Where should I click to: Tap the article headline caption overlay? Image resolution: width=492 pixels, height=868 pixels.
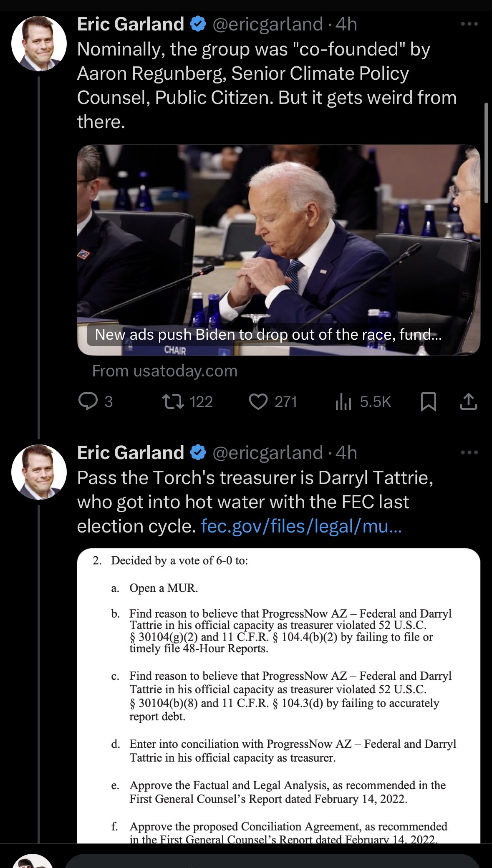267,335
